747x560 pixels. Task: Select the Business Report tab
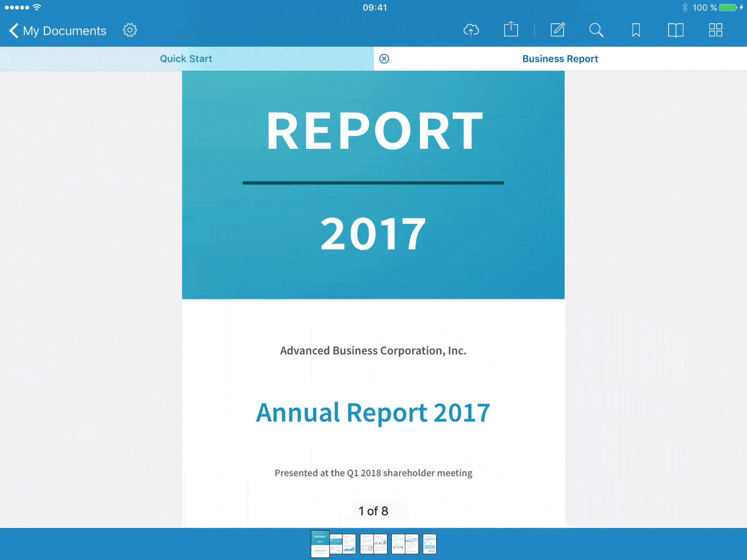coord(560,59)
